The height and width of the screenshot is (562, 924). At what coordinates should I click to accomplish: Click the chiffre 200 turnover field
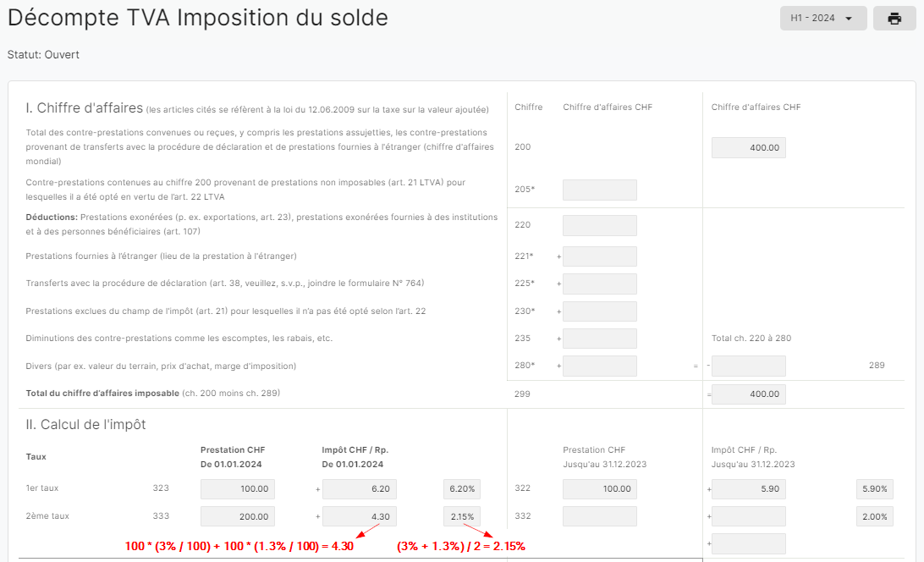coord(748,147)
